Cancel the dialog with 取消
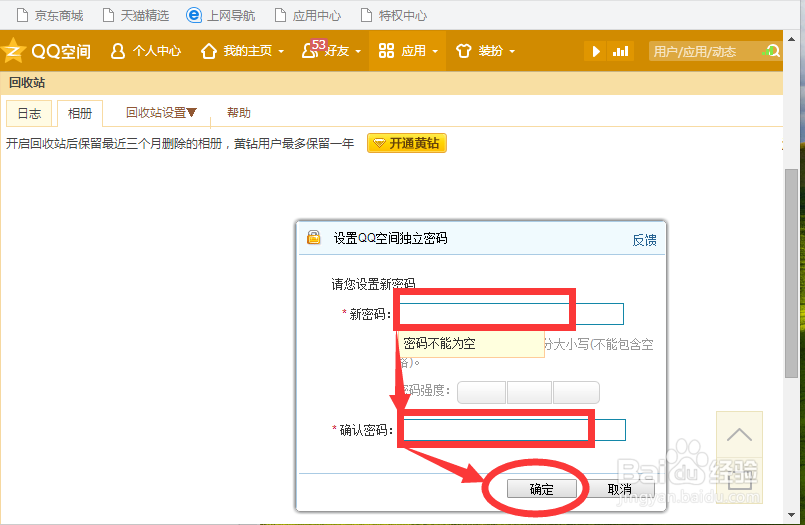This screenshot has height=525, width=805. [620, 489]
